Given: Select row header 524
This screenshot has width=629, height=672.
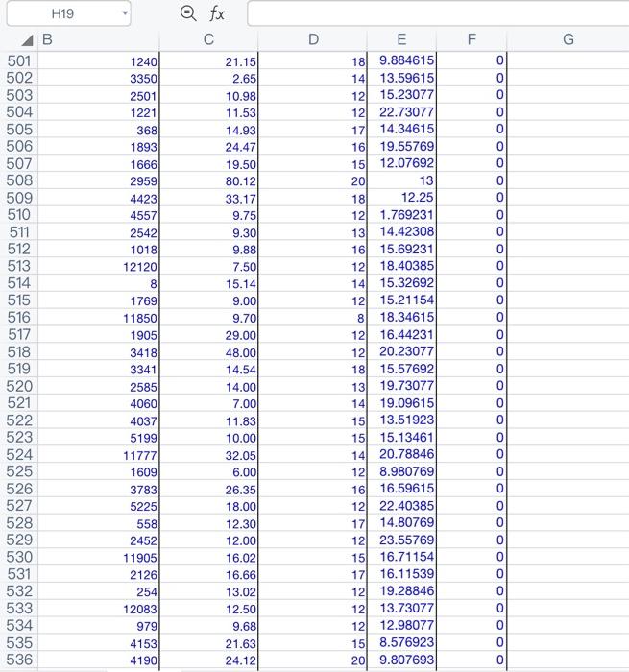Looking at the screenshot, I should coord(19,454).
